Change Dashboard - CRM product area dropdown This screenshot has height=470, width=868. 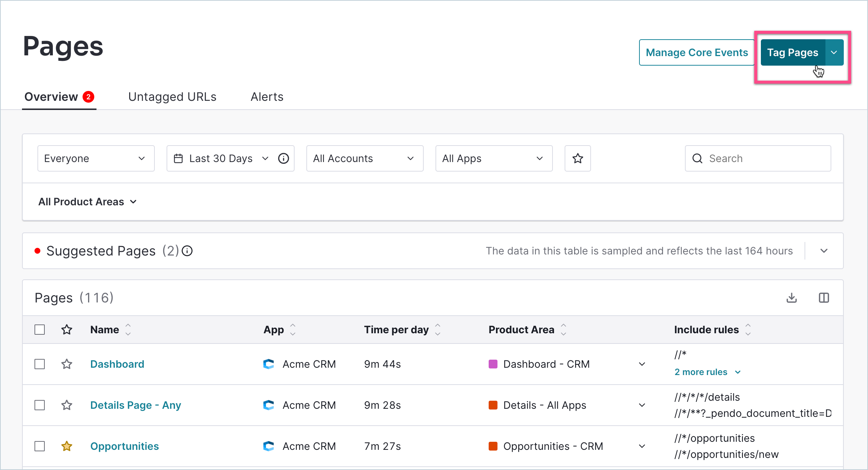[x=642, y=364]
